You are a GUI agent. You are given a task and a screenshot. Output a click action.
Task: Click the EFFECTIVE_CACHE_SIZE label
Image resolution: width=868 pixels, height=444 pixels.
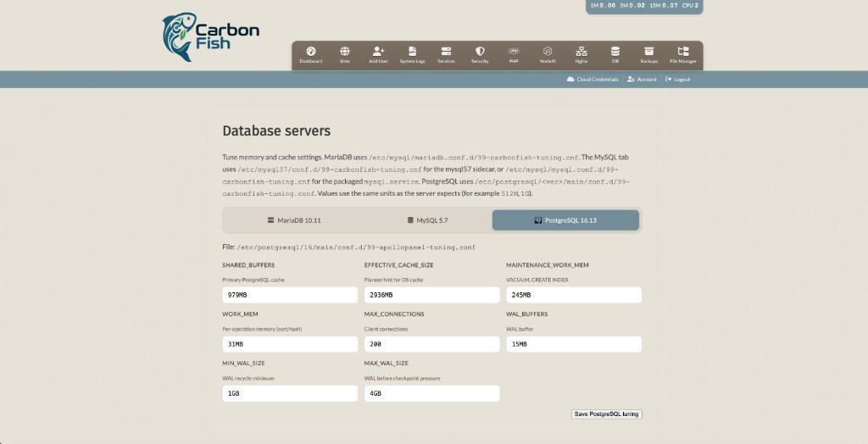click(398, 265)
